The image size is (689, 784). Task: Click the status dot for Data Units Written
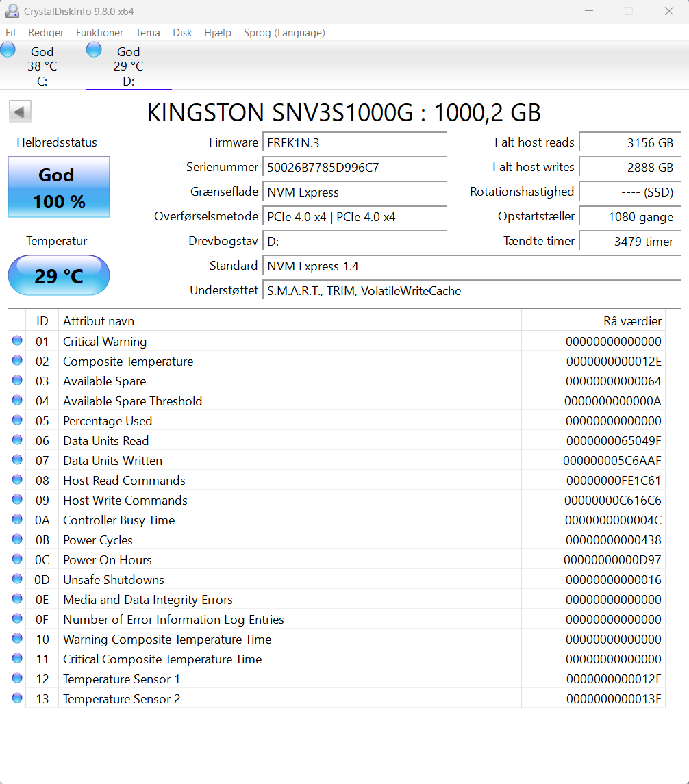tap(17, 459)
